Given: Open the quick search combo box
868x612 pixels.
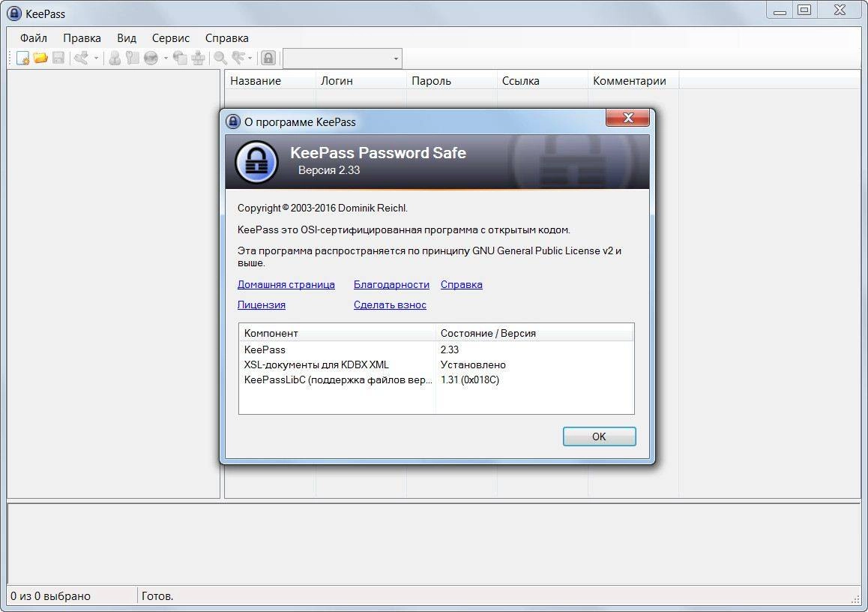Looking at the screenshot, I should click(342, 58).
